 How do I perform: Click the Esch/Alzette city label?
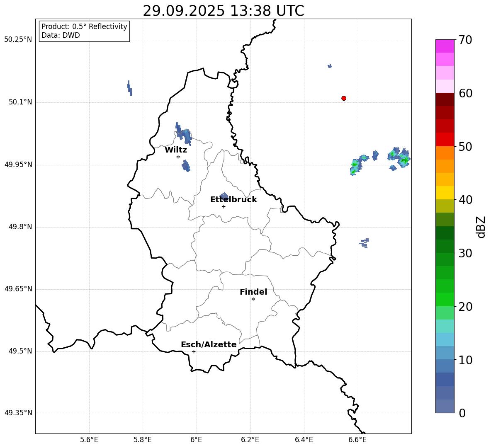(x=209, y=345)
